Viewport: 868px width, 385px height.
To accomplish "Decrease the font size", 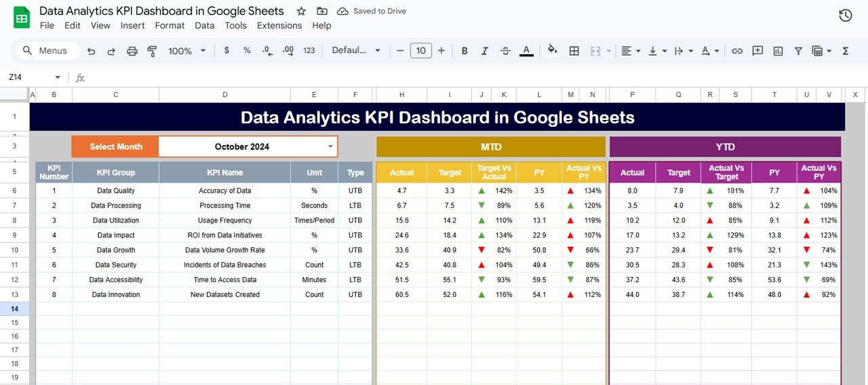I will click(x=400, y=51).
